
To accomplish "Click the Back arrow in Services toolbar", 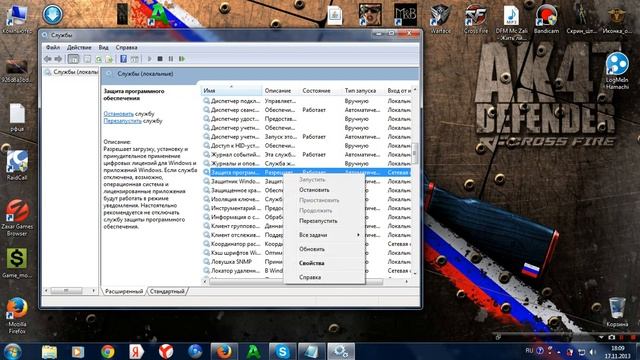I will (x=48, y=59).
